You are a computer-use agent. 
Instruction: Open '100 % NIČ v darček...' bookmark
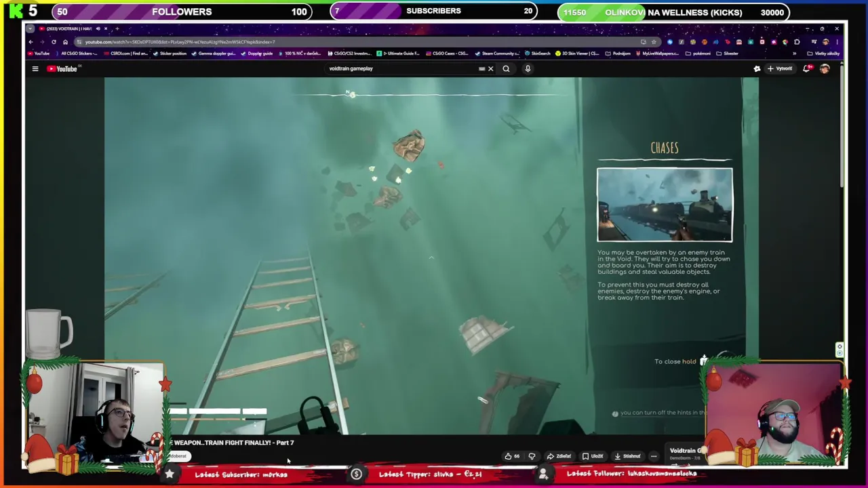pos(300,54)
